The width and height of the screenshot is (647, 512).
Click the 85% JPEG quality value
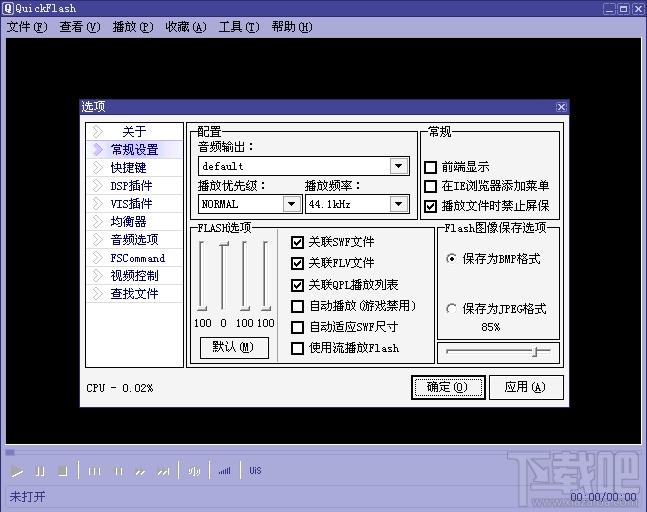[x=490, y=327]
